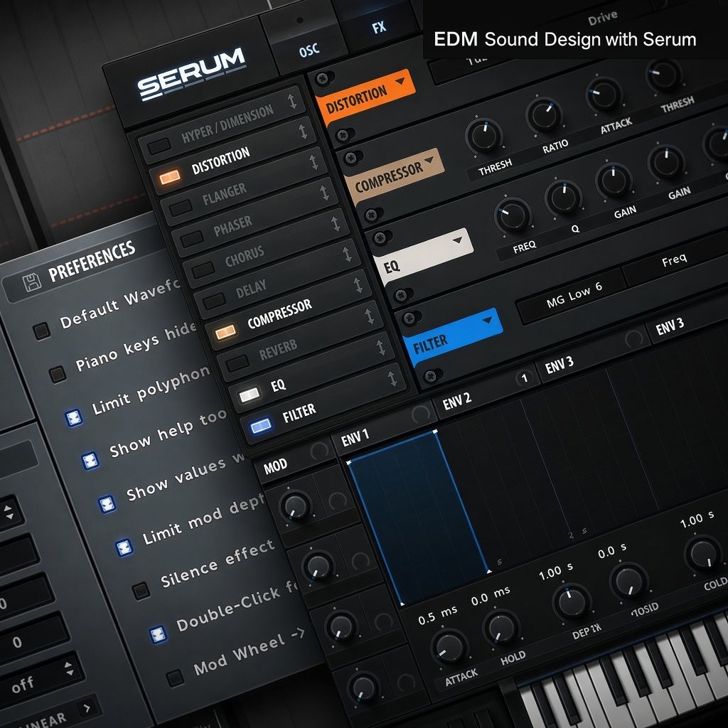Check the Silence effect preference box
The width and height of the screenshot is (728, 728).
141,591
